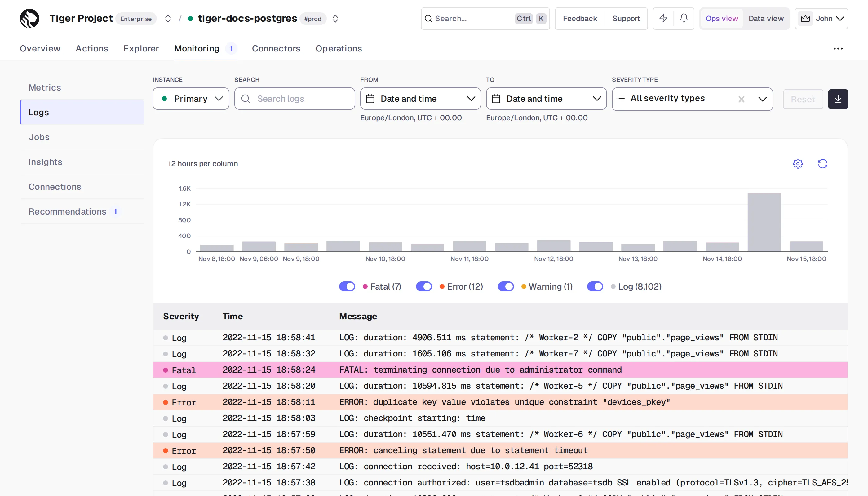Click the crown icon next to John
The image size is (868, 496).
[805, 18]
